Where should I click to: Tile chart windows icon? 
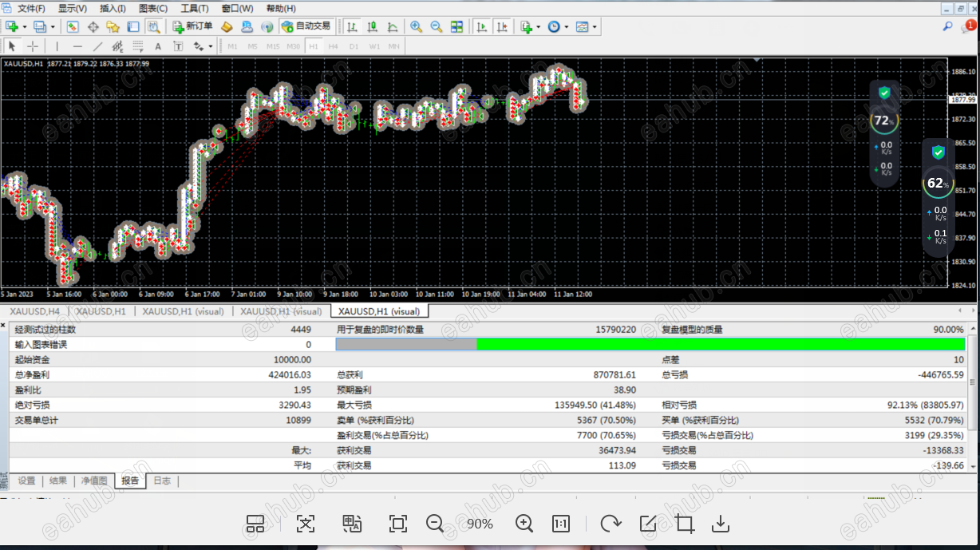pos(456,26)
